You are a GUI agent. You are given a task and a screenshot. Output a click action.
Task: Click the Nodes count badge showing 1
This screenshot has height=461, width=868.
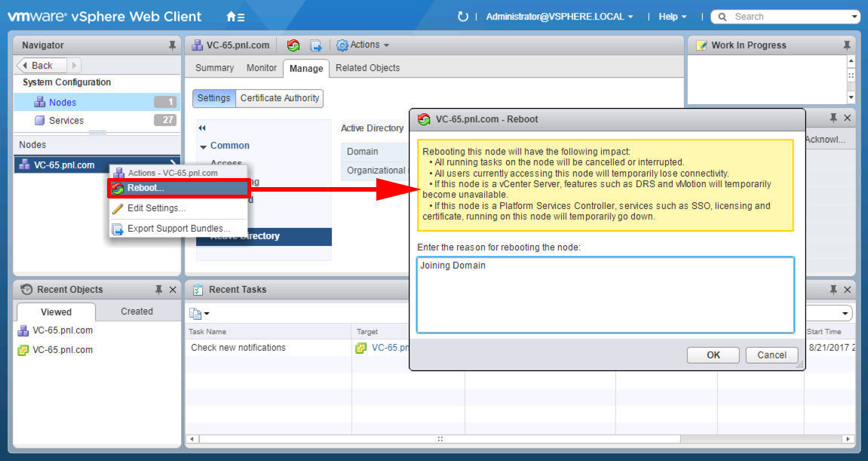(165, 102)
